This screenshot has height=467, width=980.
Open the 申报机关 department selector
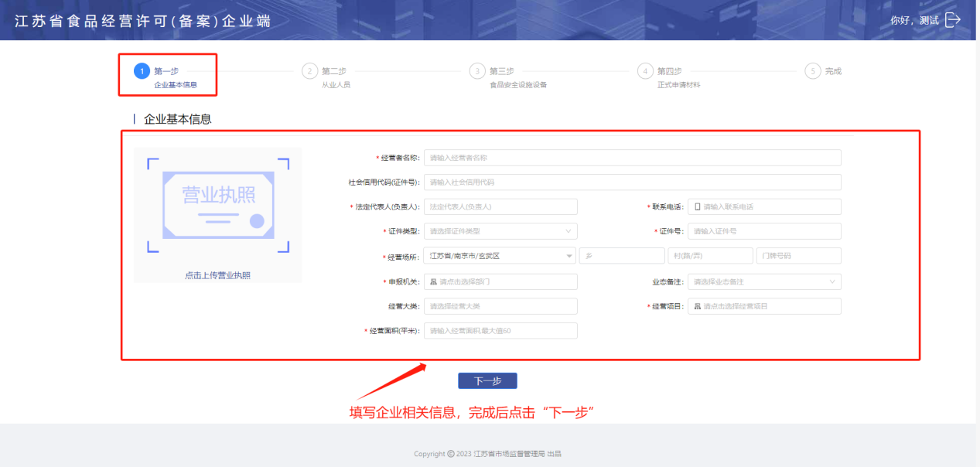click(500, 282)
